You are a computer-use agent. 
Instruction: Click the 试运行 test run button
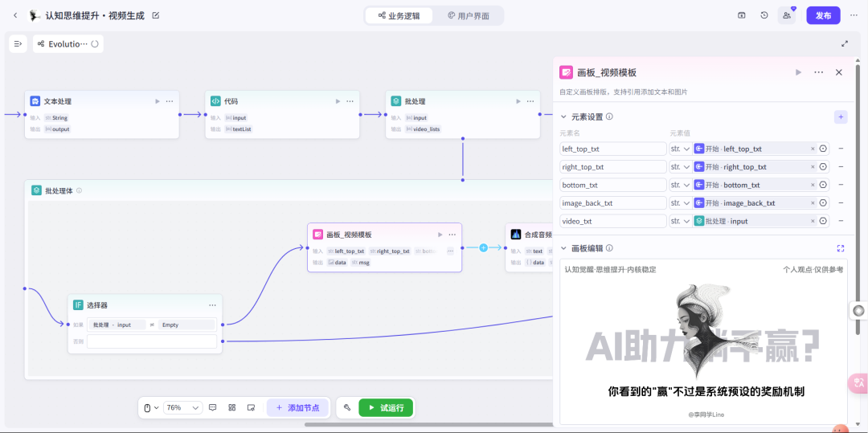[386, 407]
